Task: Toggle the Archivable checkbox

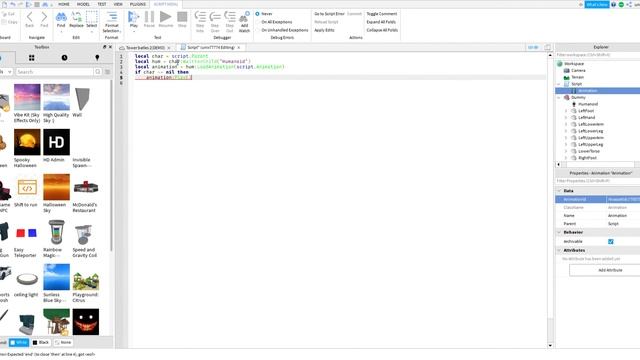Action: 611,242
